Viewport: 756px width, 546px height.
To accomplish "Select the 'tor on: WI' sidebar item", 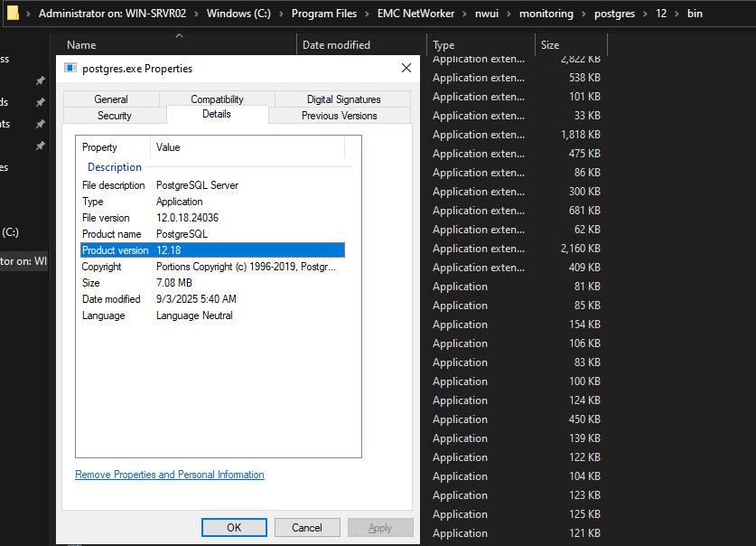I will tap(23, 261).
